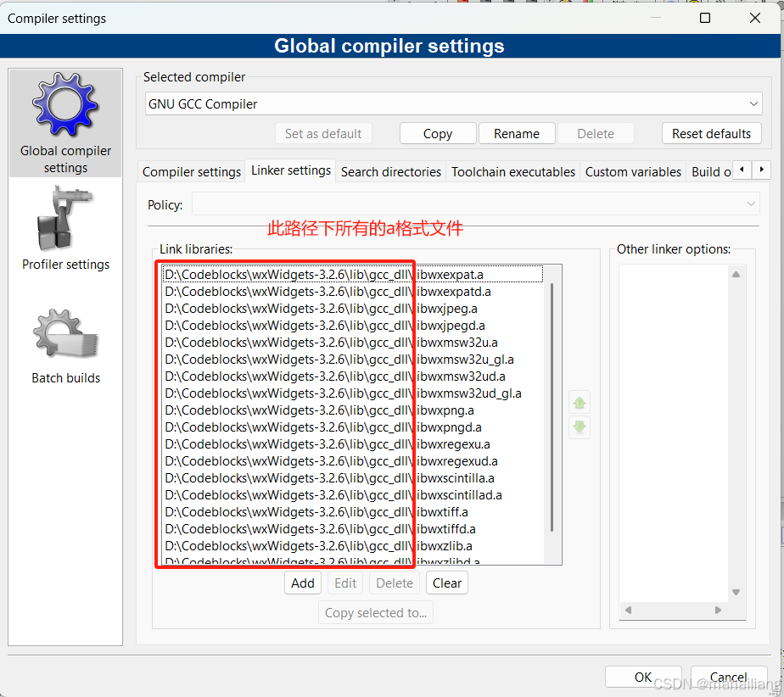This screenshot has height=697, width=784.
Task: Delete the selected link library
Action: click(x=395, y=583)
